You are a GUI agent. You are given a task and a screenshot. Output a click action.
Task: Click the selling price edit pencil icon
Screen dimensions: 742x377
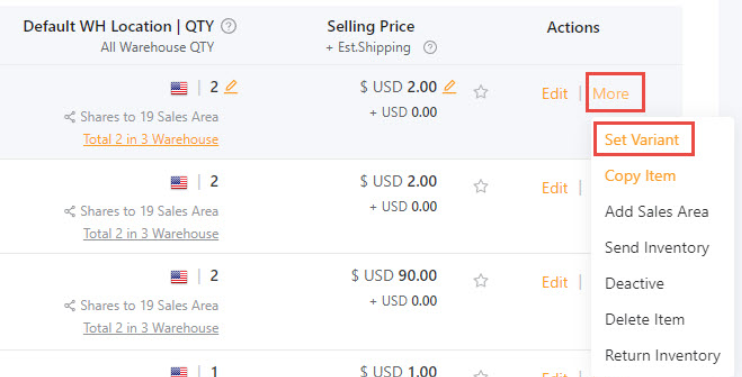[450, 87]
